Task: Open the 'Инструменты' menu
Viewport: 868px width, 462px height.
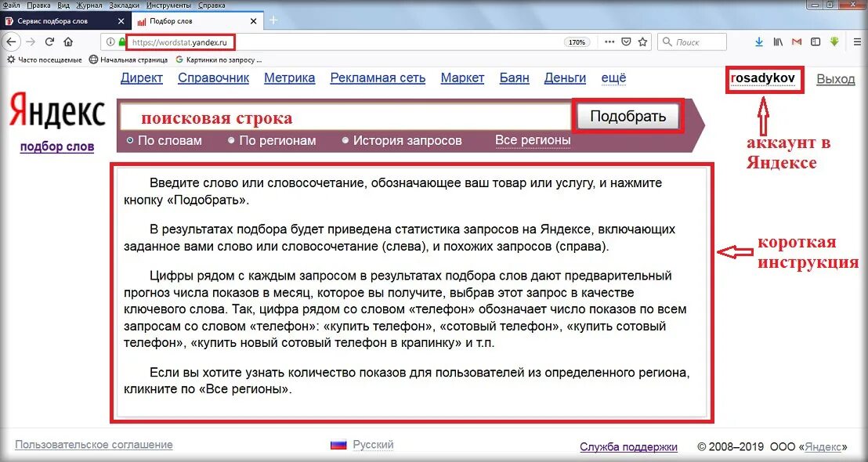Action: (169, 5)
